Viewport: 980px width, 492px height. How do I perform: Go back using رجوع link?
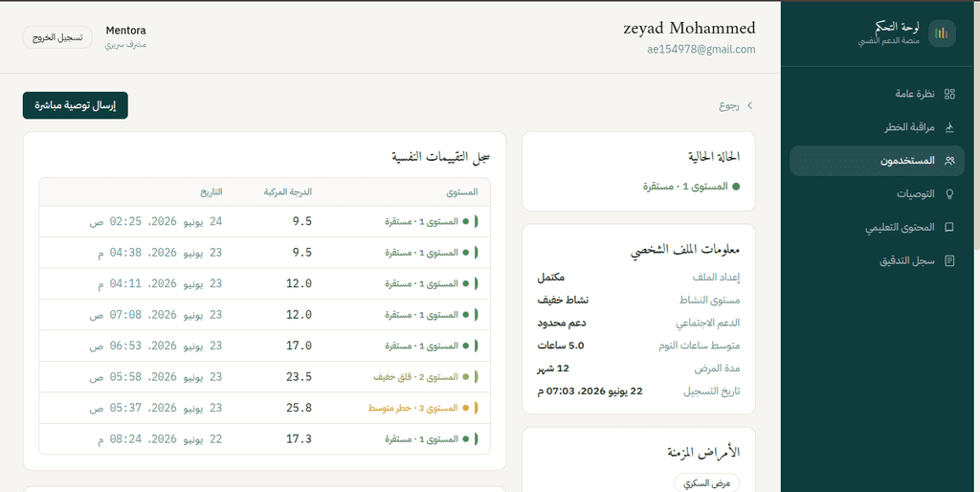(x=736, y=105)
